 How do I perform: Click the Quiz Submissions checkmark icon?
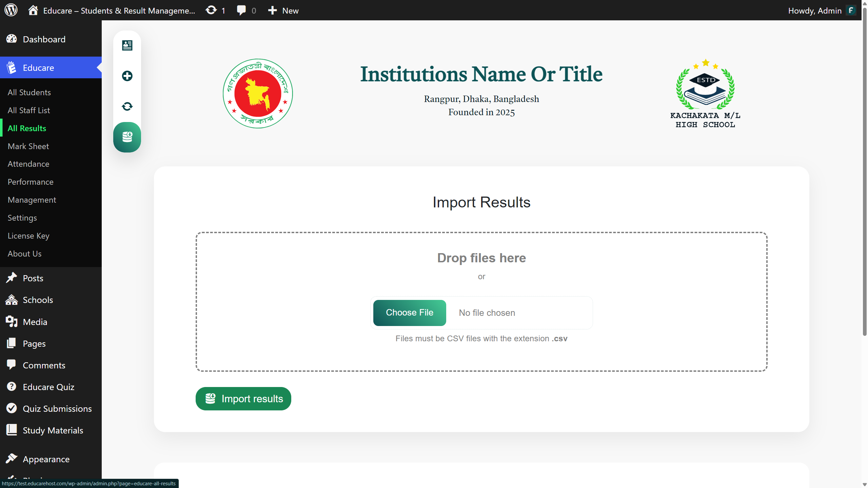click(x=12, y=408)
